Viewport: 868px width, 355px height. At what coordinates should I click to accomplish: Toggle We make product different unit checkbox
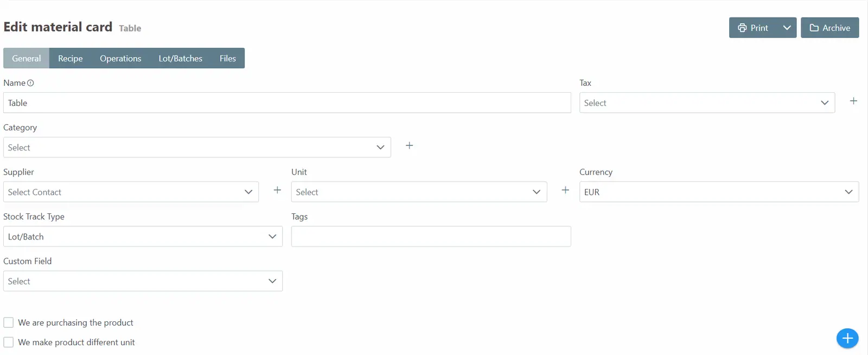point(9,343)
